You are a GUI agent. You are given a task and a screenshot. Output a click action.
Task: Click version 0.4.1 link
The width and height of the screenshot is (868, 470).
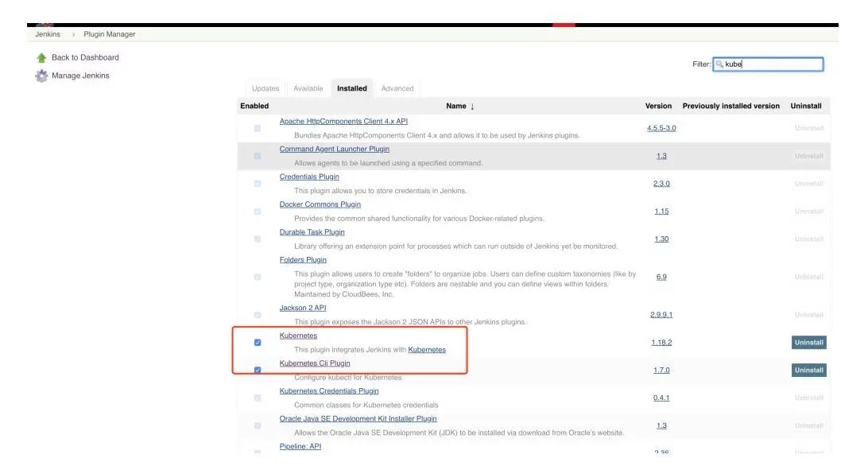tap(661, 398)
